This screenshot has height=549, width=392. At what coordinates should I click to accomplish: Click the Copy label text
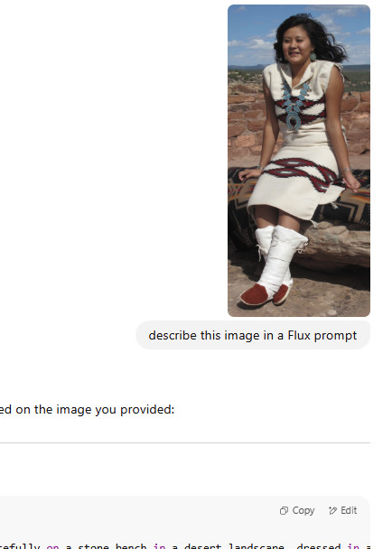tap(303, 510)
